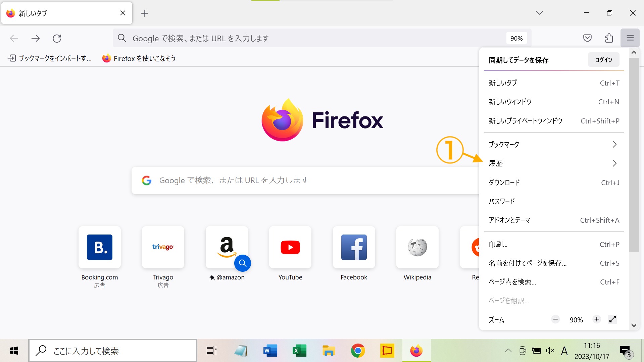Open a new tab with plus button

point(145,13)
